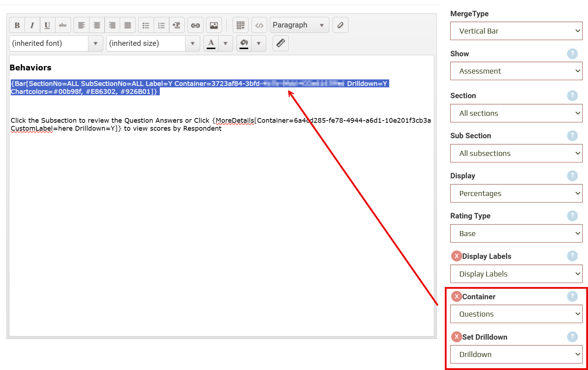Center align the text
This screenshot has width=588, height=370.
coord(97,25)
